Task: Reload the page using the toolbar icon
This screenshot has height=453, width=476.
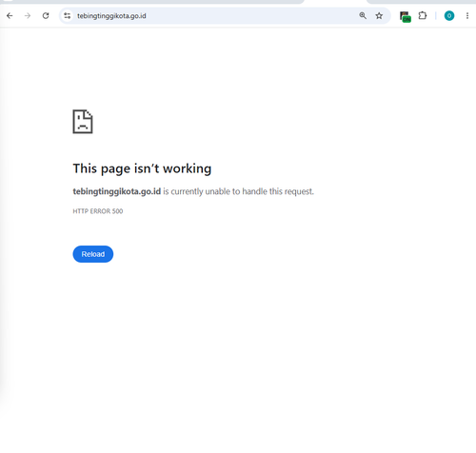Action: click(x=46, y=15)
